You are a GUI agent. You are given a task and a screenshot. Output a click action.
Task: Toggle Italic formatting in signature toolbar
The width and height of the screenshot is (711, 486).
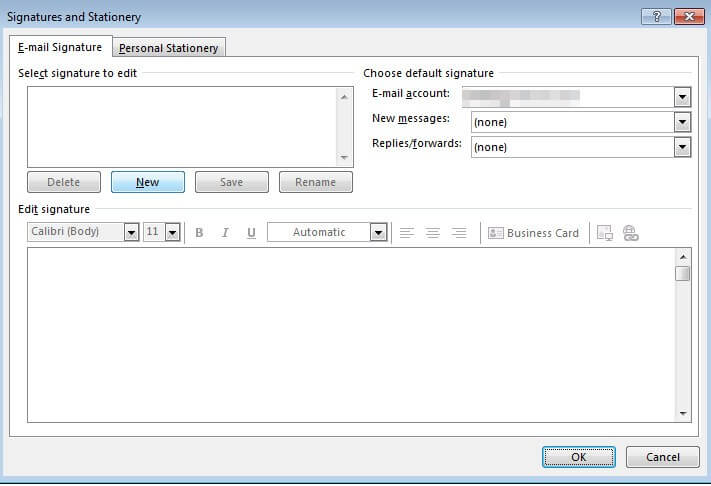click(225, 233)
